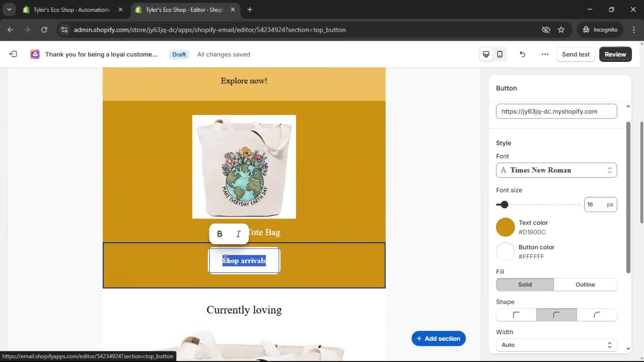Bold the selected button text
644x362 pixels.
click(220, 234)
